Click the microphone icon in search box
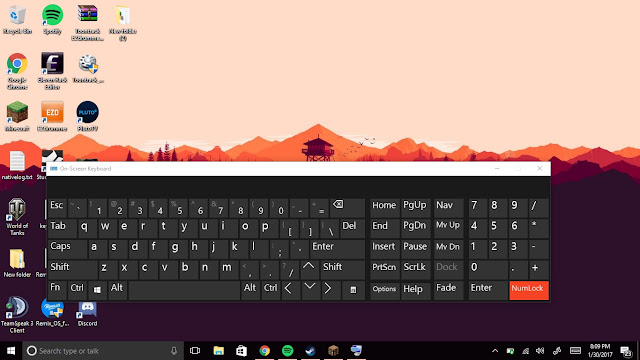Screen dimensions: 640x360 click(x=174, y=351)
